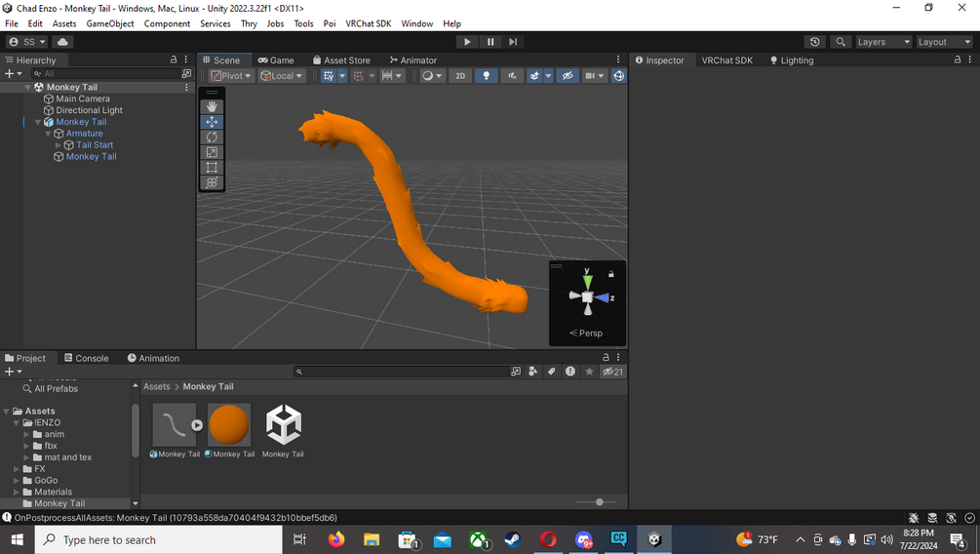Open the Layout dropdown button
980x554 pixels.
point(944,42)
